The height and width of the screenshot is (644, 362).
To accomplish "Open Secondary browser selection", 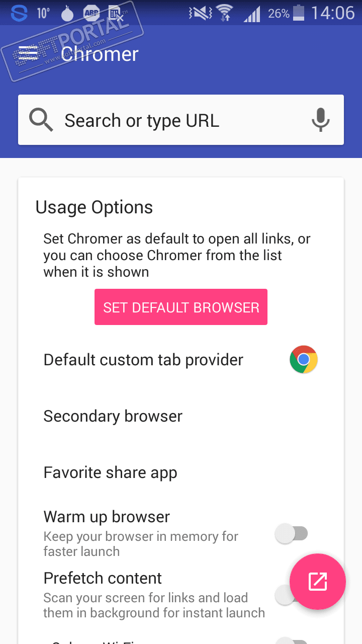I will pyautogui.click(x=113, y=416).
